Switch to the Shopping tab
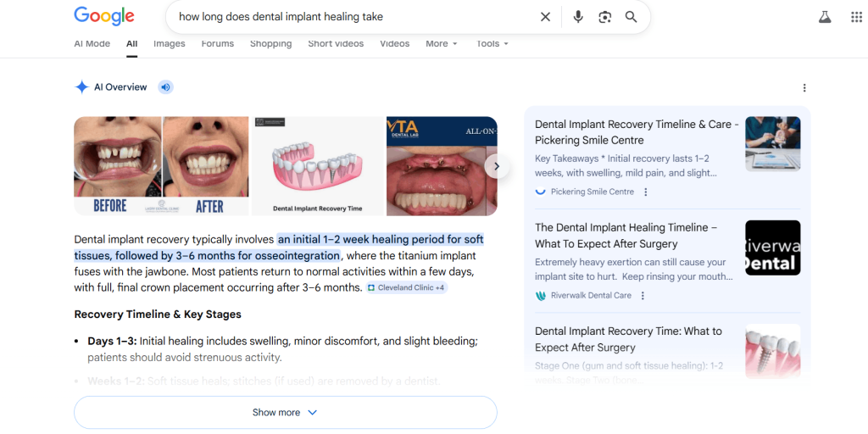This screenshot has height=434, width=868. point(270,44)
